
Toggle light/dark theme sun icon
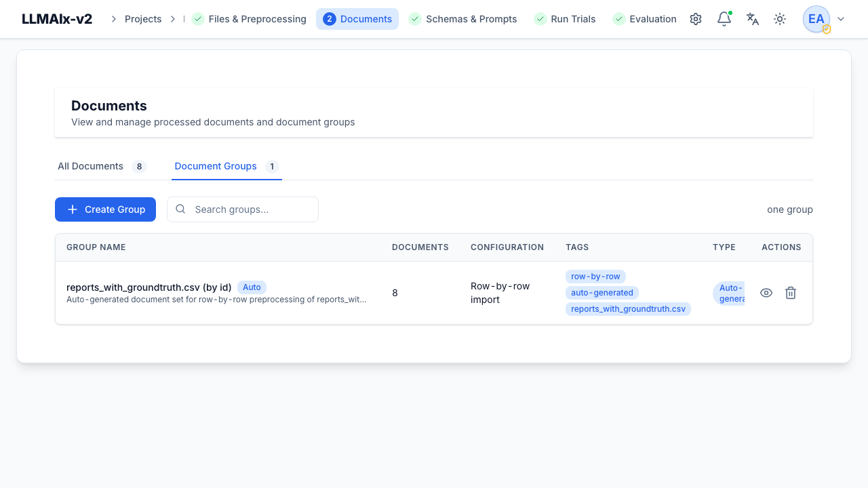click(780, 19)
